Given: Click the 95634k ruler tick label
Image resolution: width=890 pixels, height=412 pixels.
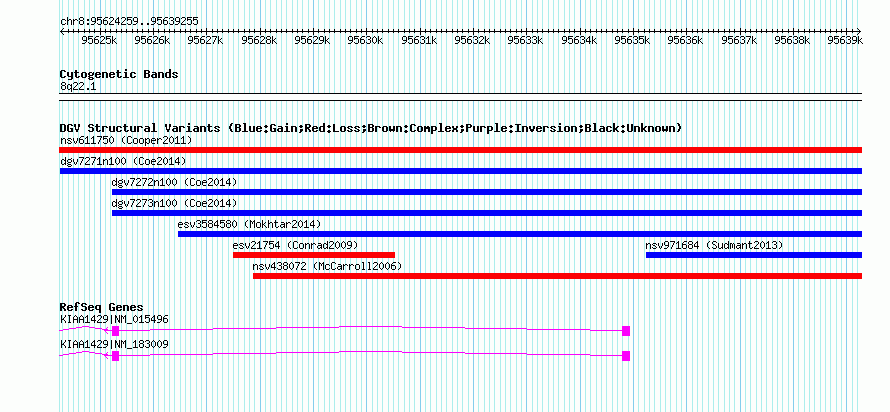Looking at the screenshot, I should point(579,40).
